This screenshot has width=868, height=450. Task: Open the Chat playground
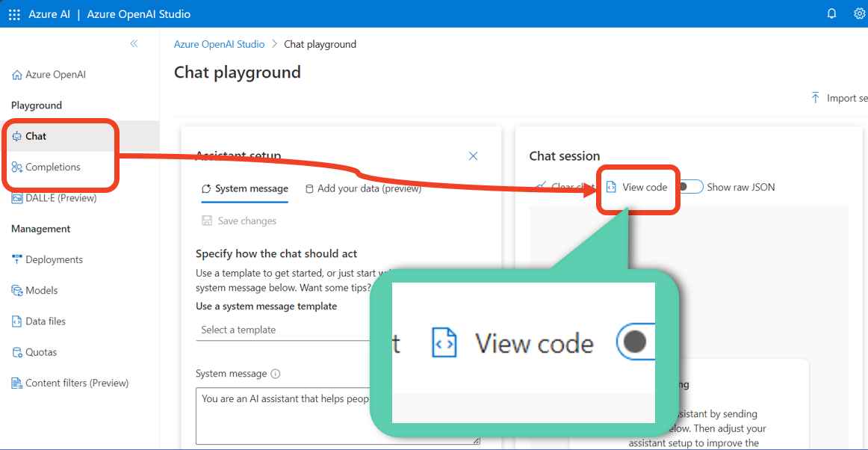pos(35,136)
